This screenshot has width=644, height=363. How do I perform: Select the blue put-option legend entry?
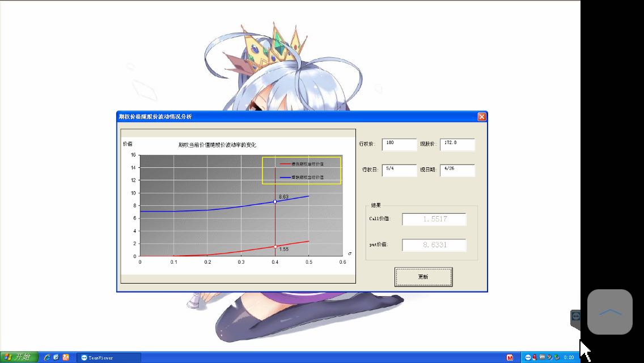pos(302,178)
